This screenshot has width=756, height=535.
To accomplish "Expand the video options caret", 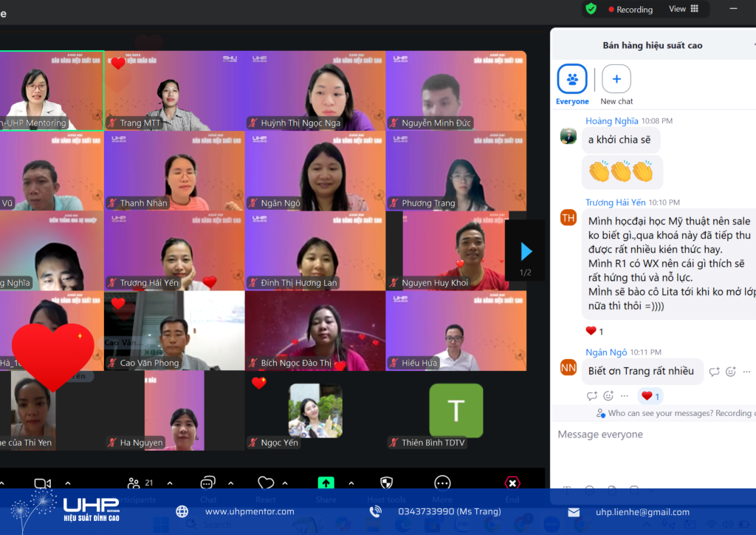I will coord(68,483).
